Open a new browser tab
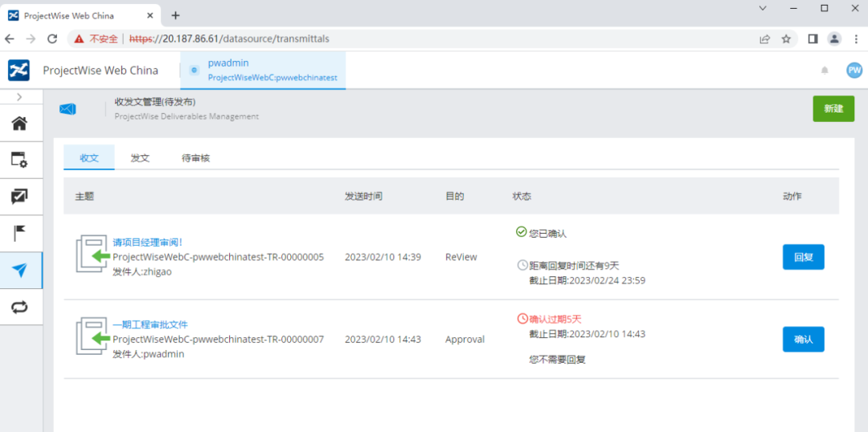This screenshot has width=868, height=432. 175,15
